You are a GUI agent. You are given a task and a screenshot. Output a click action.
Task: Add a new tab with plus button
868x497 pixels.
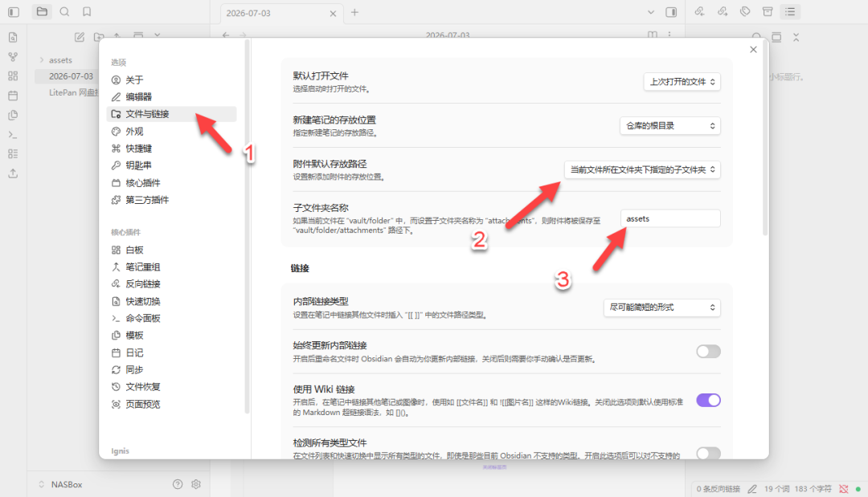tap(355, 12)
